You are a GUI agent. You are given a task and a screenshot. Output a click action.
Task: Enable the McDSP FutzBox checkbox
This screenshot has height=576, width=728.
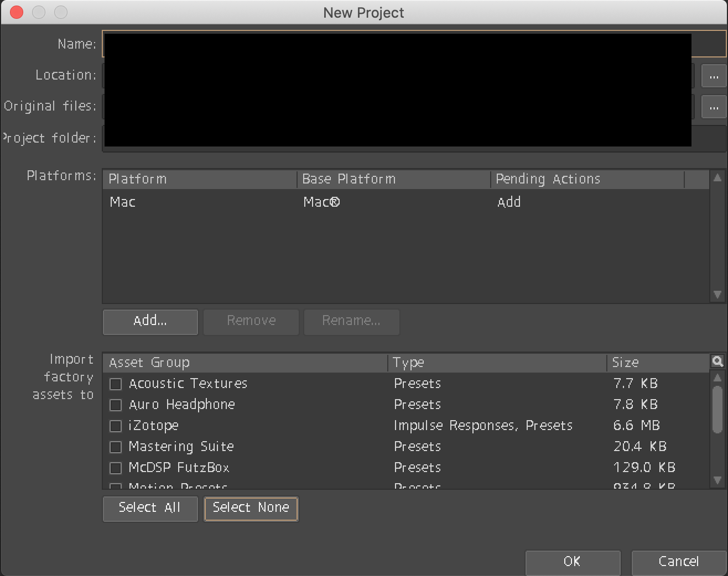(116, 468)
